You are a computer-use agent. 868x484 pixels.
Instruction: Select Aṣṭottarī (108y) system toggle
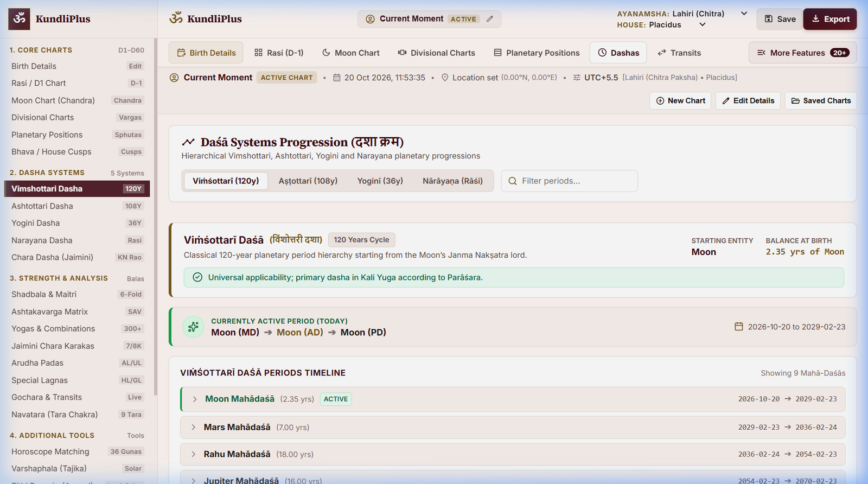(x=308, y=181)
